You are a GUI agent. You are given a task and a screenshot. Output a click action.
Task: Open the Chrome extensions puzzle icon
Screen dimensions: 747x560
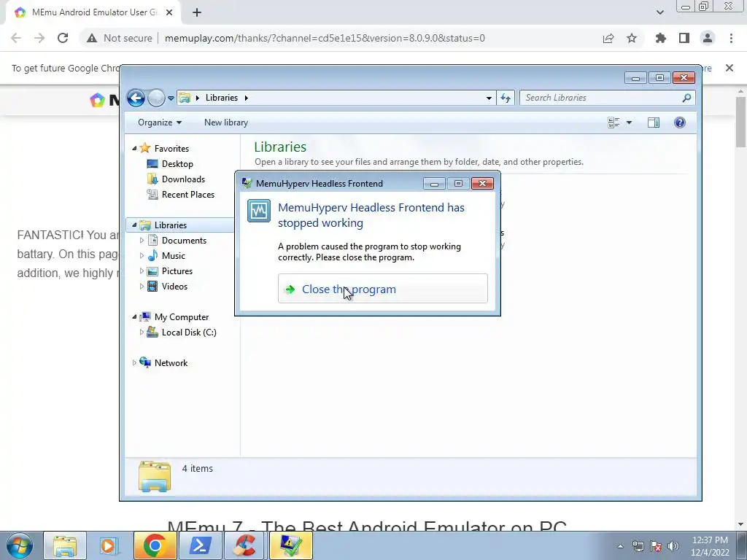click(x=661, y=38)
